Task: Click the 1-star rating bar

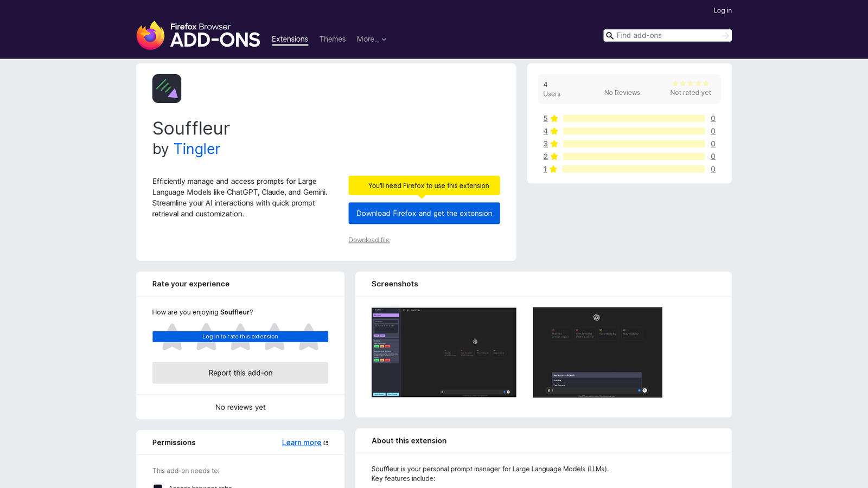Action: [634, 169]
